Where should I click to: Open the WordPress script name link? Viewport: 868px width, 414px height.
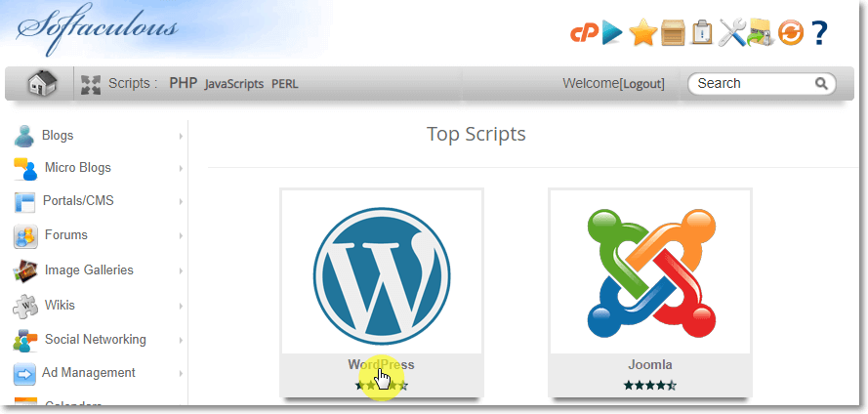pos(381,365)
